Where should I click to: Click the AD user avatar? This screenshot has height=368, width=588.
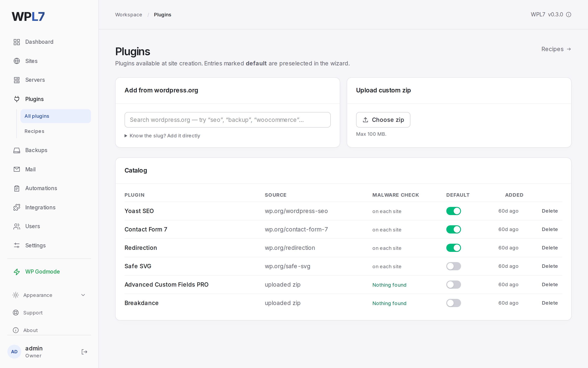14,352
